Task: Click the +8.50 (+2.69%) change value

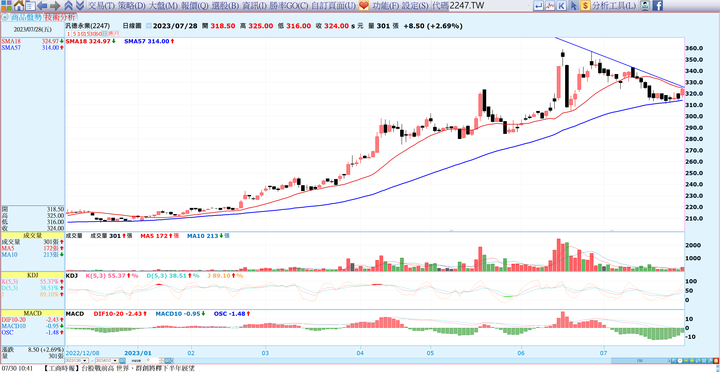Action: 433,26
